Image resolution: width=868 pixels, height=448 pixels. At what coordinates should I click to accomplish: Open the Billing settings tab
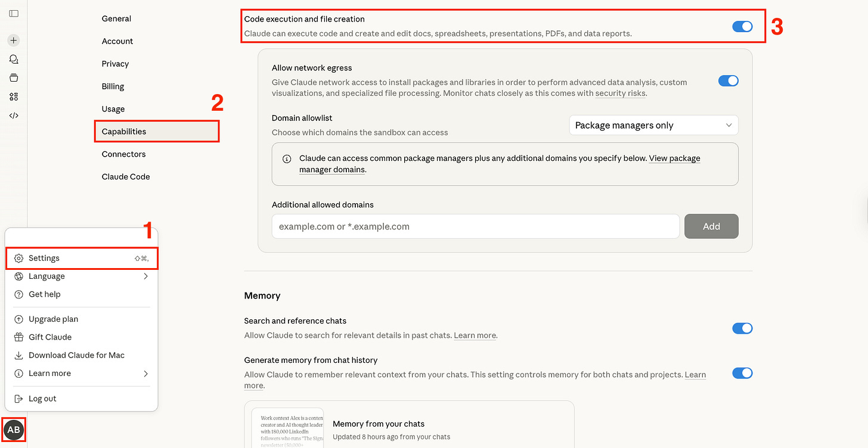click(113, 86)
